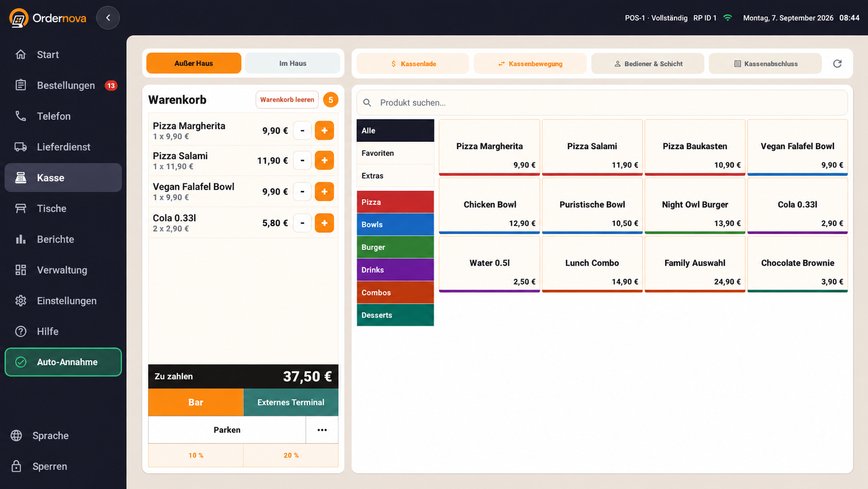Collapse the sidebar with the back chevron
This screenshot has width=868, height=489.
pyautogui.click(x=108, y=18)
